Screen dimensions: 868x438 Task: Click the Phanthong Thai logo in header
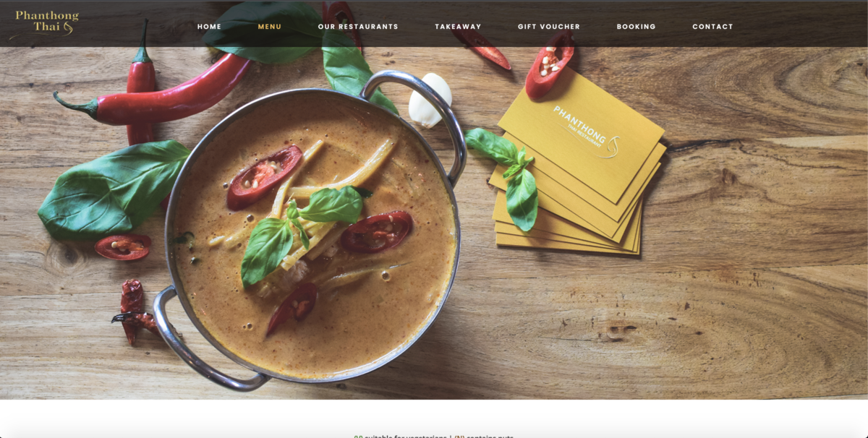[46, 22]
